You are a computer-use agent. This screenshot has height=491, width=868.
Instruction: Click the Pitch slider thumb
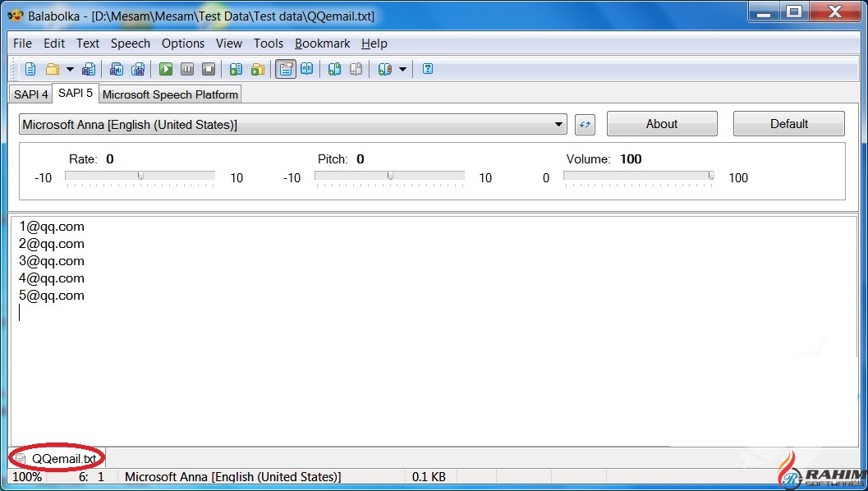390,176
